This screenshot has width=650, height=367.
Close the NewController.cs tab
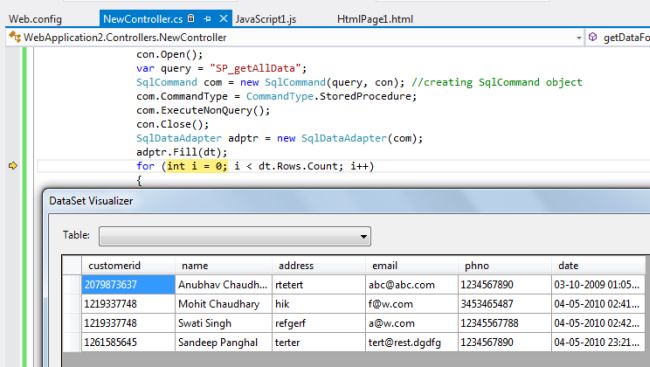tap(223, 19)
